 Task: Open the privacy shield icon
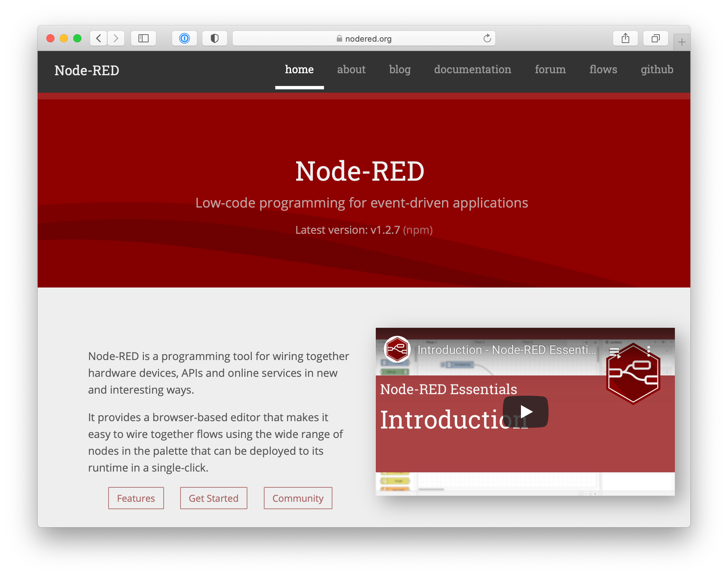214,39
